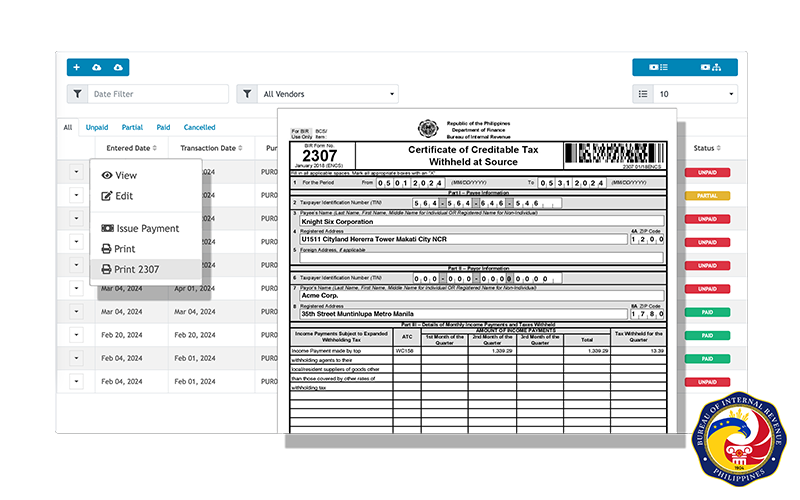Viewport: 800px width, 500px height.
Task: Click the sort arrows on Entered Date column
Action: [155, 148]
